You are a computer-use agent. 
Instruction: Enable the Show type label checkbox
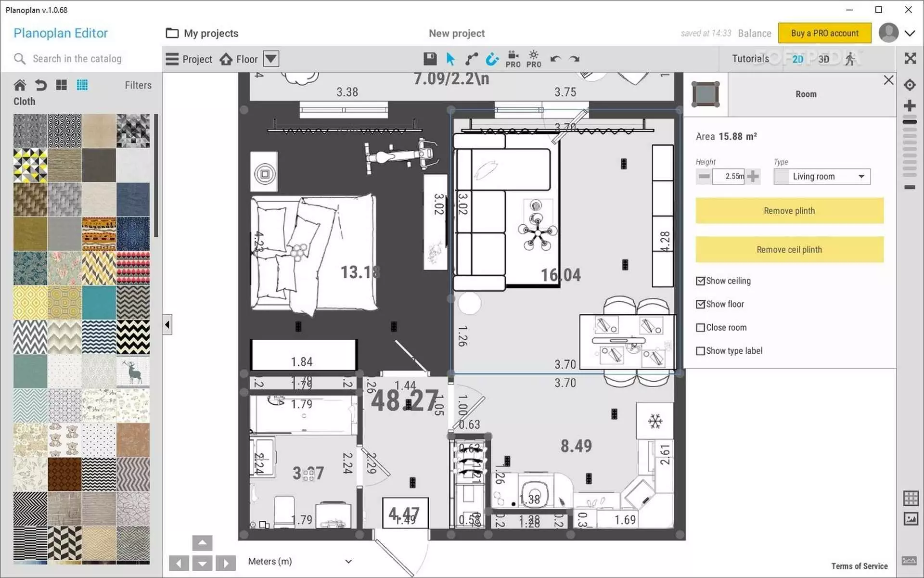[701, 351]
